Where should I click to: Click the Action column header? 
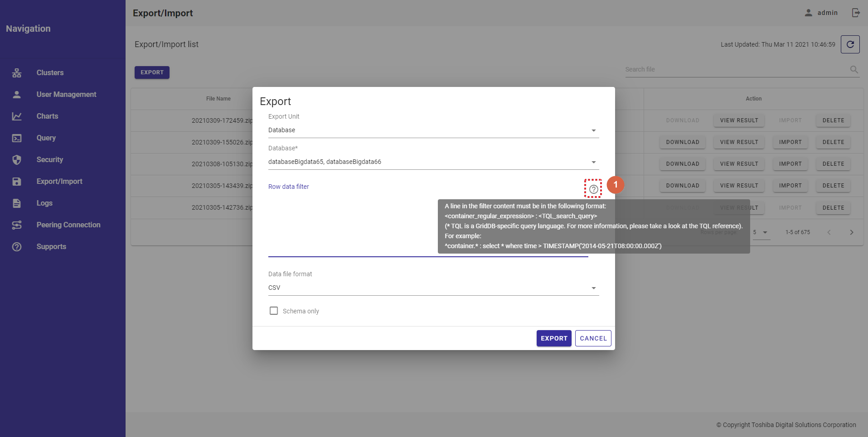[x=753, y=99]
